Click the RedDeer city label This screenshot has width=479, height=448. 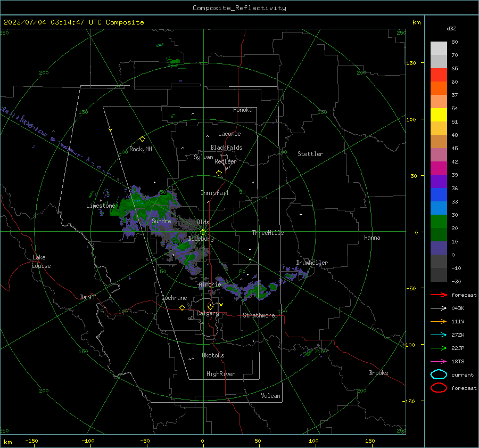[226, 161]
